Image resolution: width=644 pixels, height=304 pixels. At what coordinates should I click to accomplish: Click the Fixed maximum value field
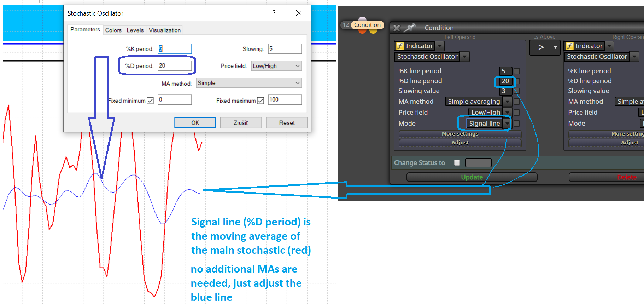(285, 100)
